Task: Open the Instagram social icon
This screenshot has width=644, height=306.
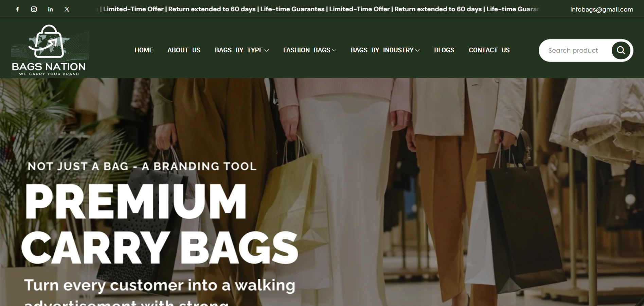Action: tap(34, 9)
